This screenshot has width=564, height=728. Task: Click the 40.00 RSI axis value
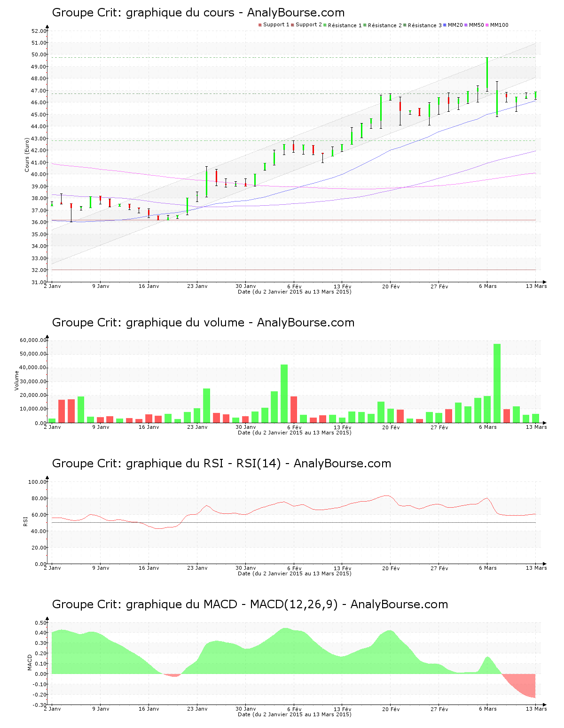tap(39, 531)
